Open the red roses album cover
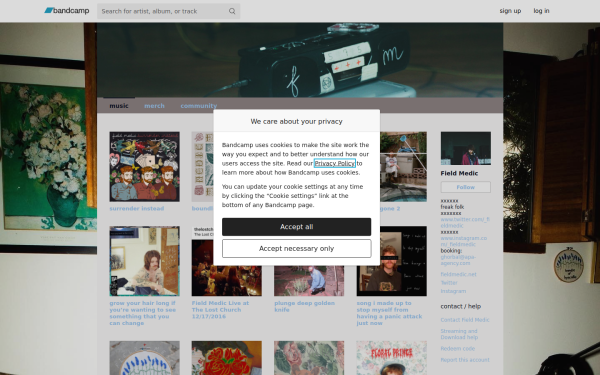Image resolution: width=600 pixels, height=375 pixels. tap(227, 358)
